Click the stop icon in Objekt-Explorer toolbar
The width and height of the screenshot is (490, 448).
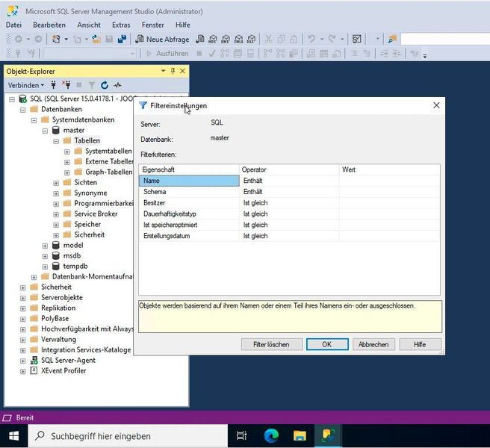click(x=79, y=85)
